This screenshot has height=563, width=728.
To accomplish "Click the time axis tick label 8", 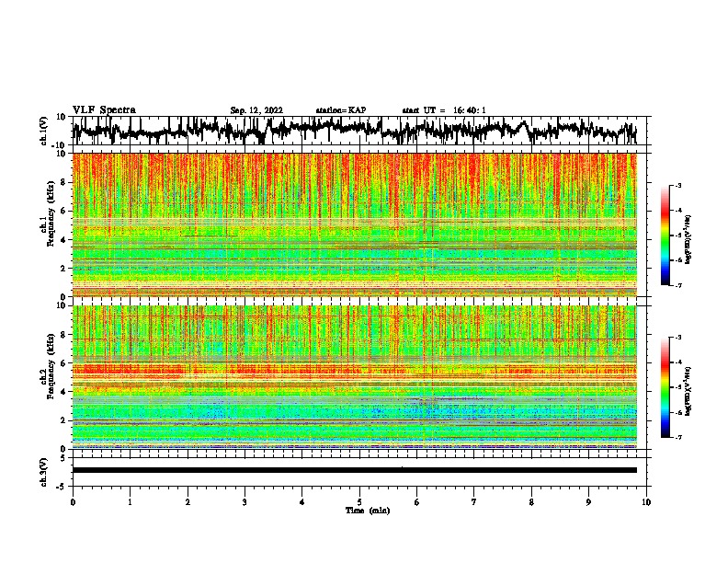I will click(x=531, y=502).
